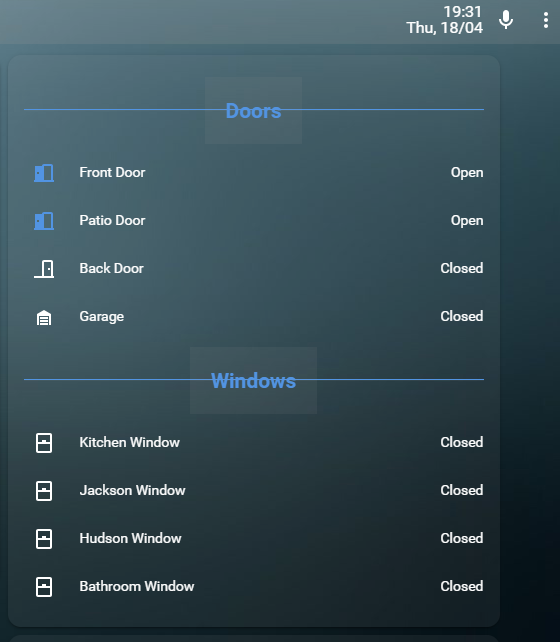Select the Hudson Window label
560x642 pixels.
pyautogui.click(x=130, y=538)
